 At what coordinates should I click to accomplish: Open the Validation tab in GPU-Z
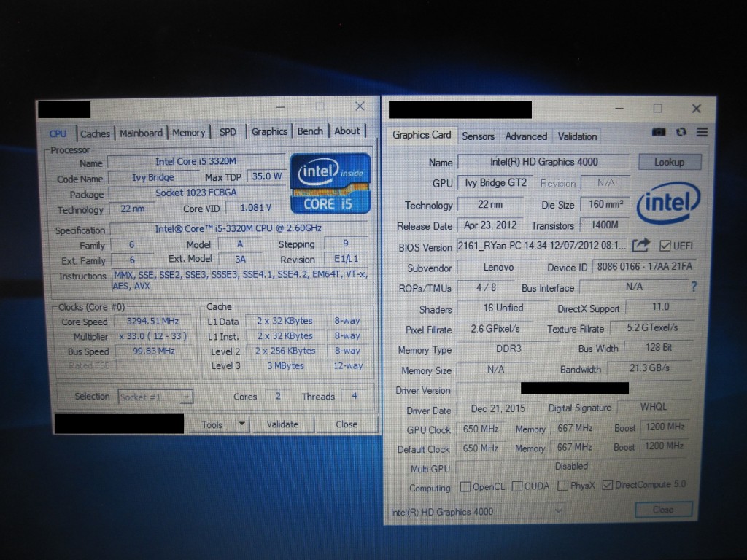578,136
